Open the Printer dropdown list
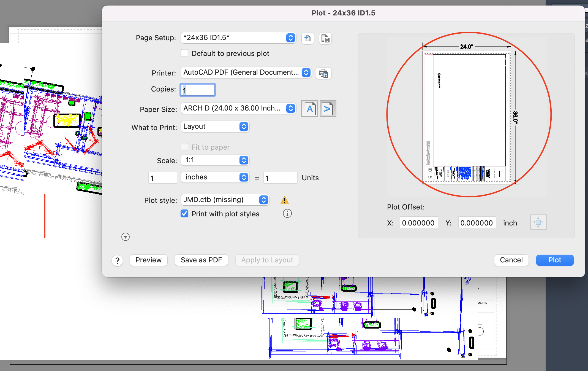Image resolution: width=588 pixels, height=371 pixels. [246, 72]
